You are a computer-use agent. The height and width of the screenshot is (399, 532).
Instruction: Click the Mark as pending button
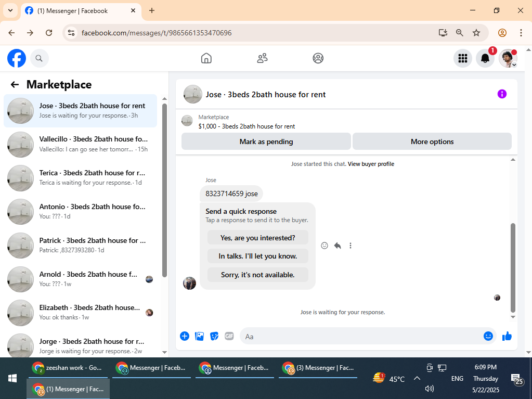[266, 141]
